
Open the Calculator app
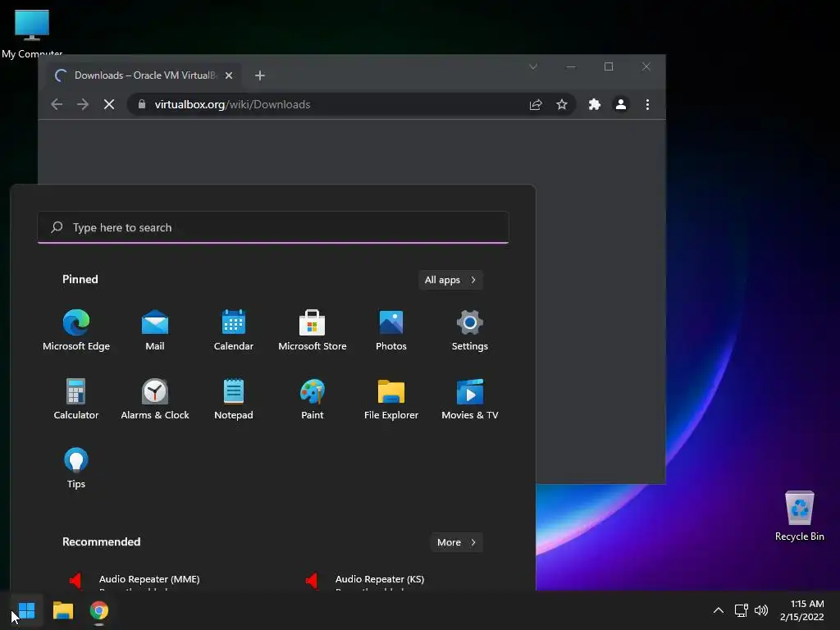pyautogui.click(x=76, y=399)
